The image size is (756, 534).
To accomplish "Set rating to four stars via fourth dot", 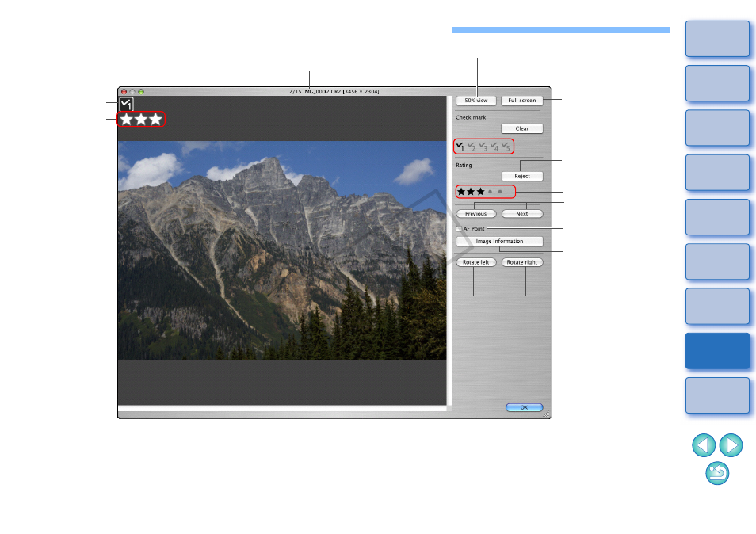I will coord(491,192).
